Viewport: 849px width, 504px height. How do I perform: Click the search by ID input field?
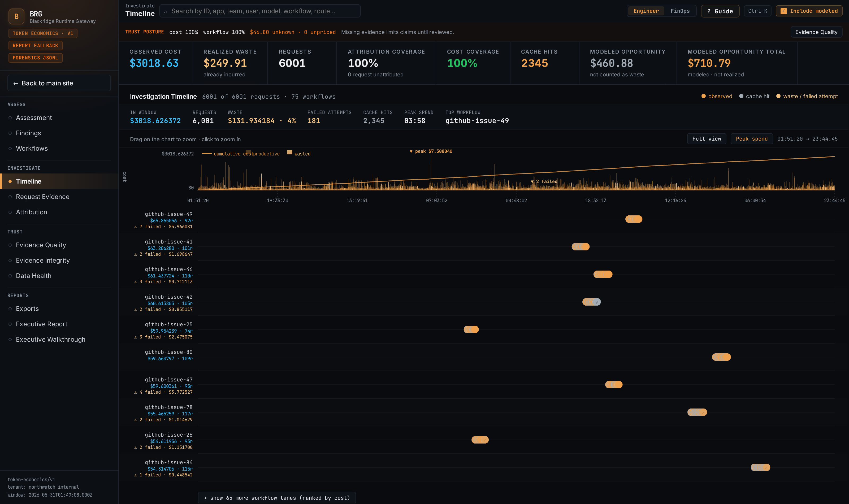(x=260, y=11)
